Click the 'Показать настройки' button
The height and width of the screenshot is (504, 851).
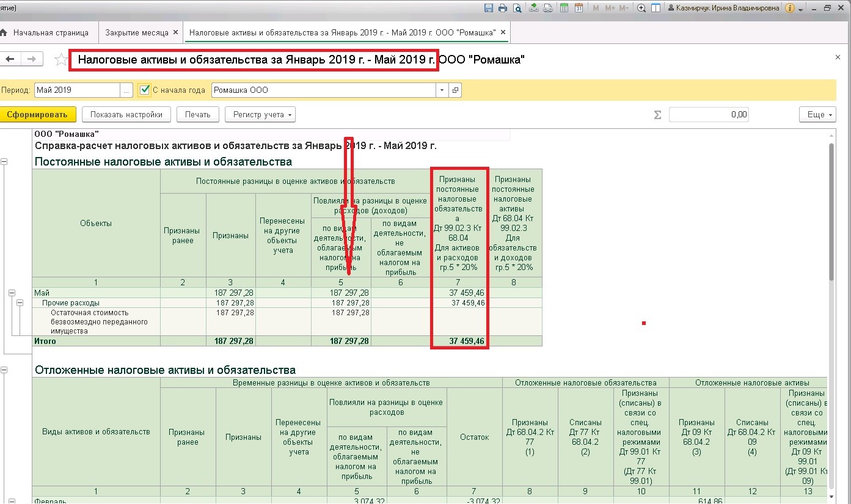pos(126,114)
